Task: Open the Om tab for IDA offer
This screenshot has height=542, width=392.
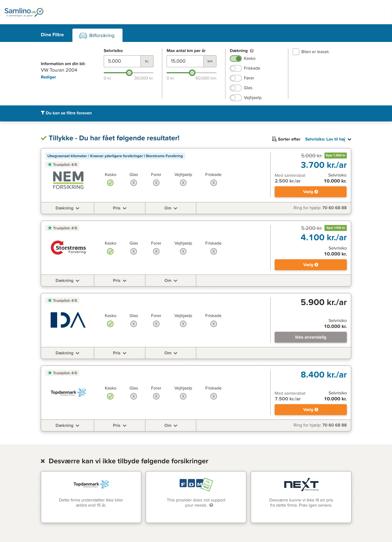Action: 171,353
